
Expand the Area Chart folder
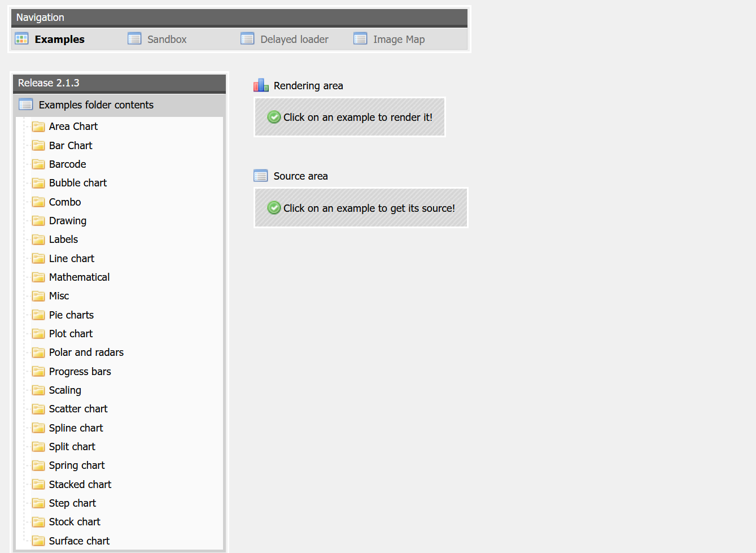[x=73, y=127]
